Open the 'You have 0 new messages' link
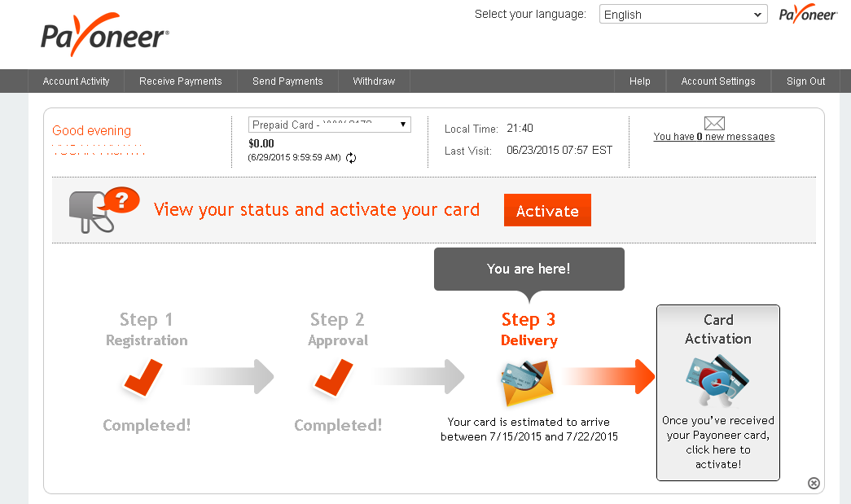 [714, 137]
